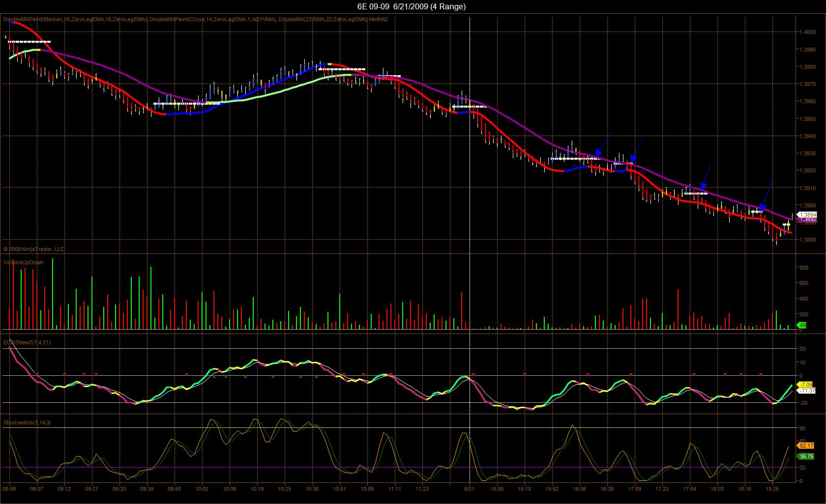Click the 15:18 time axis label
Image resolution: width=826 pixels, height=504 pixels.
[x=525, y=489]
